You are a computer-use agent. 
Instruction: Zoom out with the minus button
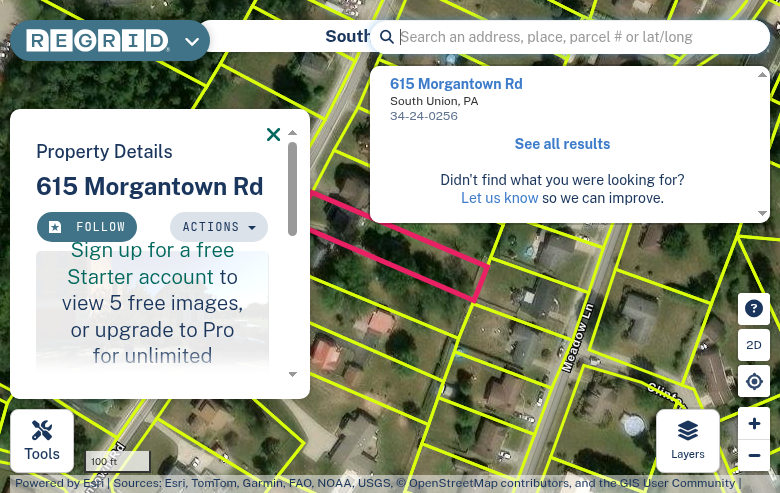[754, 455]
